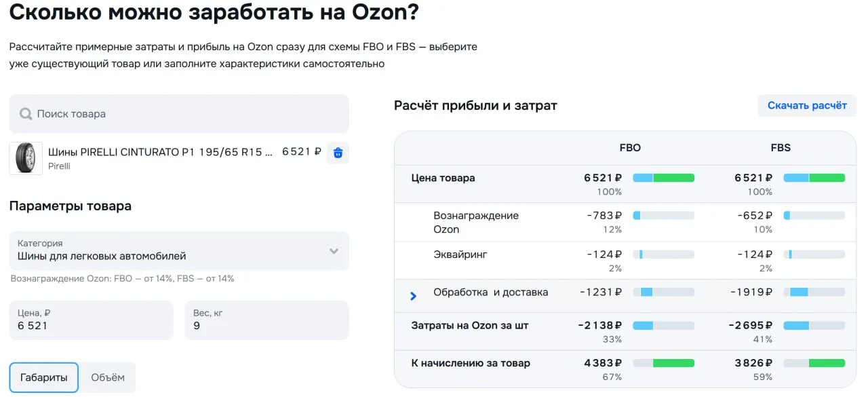Switch to the Объём tab
868x397 pixels.
point(108,377)
